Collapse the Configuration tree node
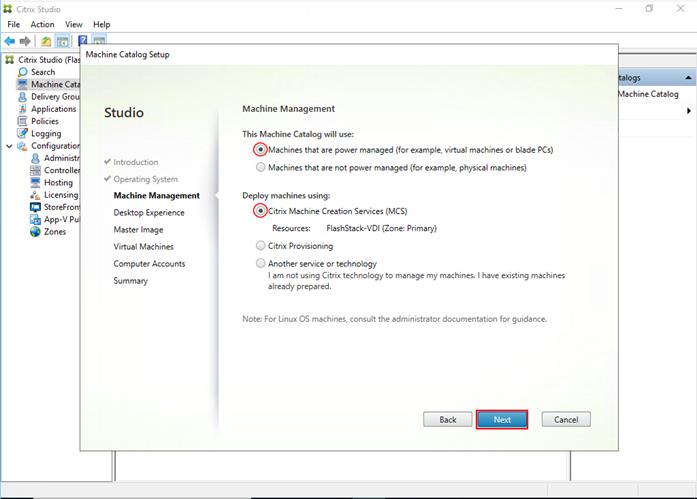The width and height of the screenshot is (697, 499). pyautogui.click(x=9, y=146)
